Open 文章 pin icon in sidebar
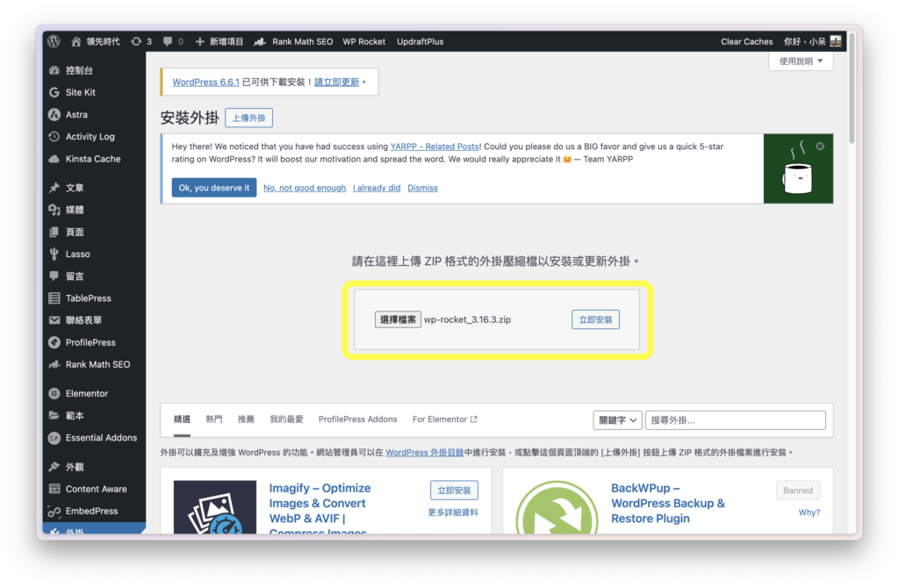This screenshot has width=899, height=588. click(54, 188)
